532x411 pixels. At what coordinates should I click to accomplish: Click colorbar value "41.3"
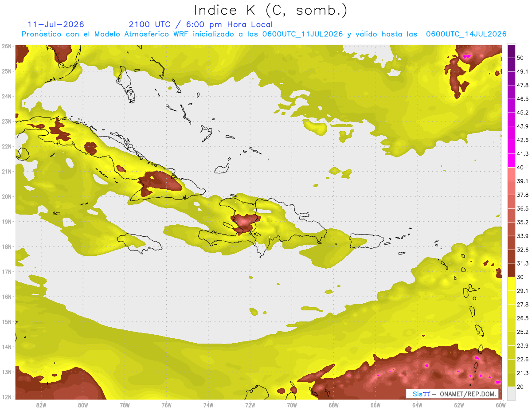coord(522,154)
